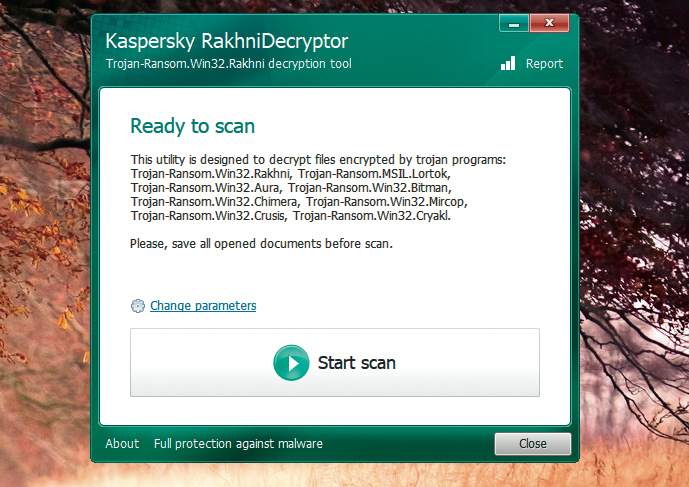Open the Report text label
The height and width of the screenshot is (487, 689).
(544, 64)
